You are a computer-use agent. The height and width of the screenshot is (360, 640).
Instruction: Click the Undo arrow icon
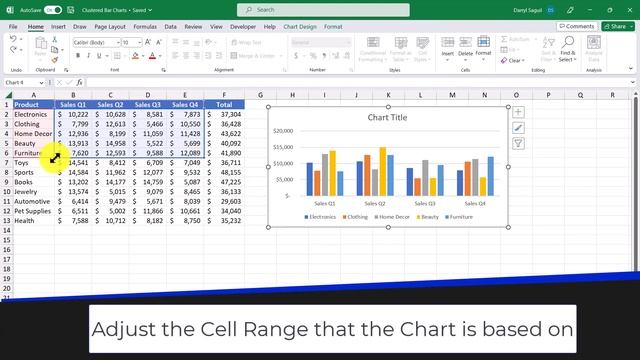13,39
